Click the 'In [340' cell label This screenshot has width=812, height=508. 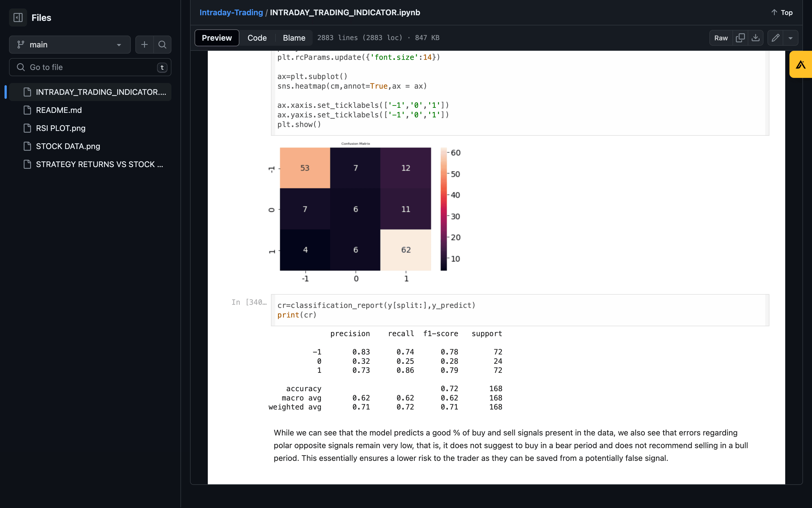(x=249, y=302)
